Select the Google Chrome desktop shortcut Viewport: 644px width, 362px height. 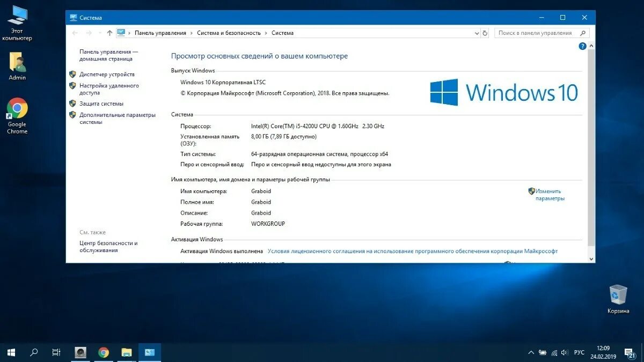tap(17, 116)
